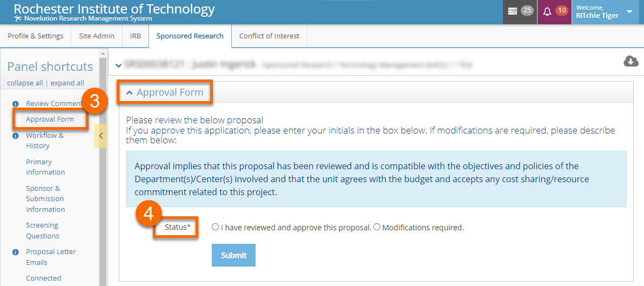The height and width of the screenshot is (286, 644).
Task: Click the cloud download icon
Action: pos(631,61)
